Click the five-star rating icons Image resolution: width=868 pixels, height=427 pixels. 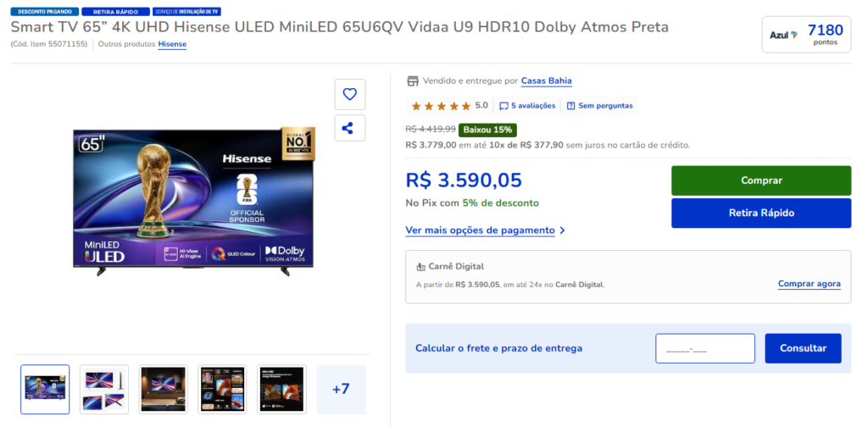click(441, 106)
